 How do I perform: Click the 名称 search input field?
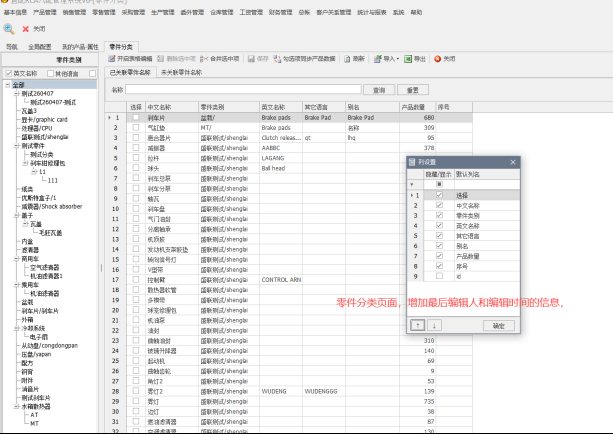coord(243,90)
